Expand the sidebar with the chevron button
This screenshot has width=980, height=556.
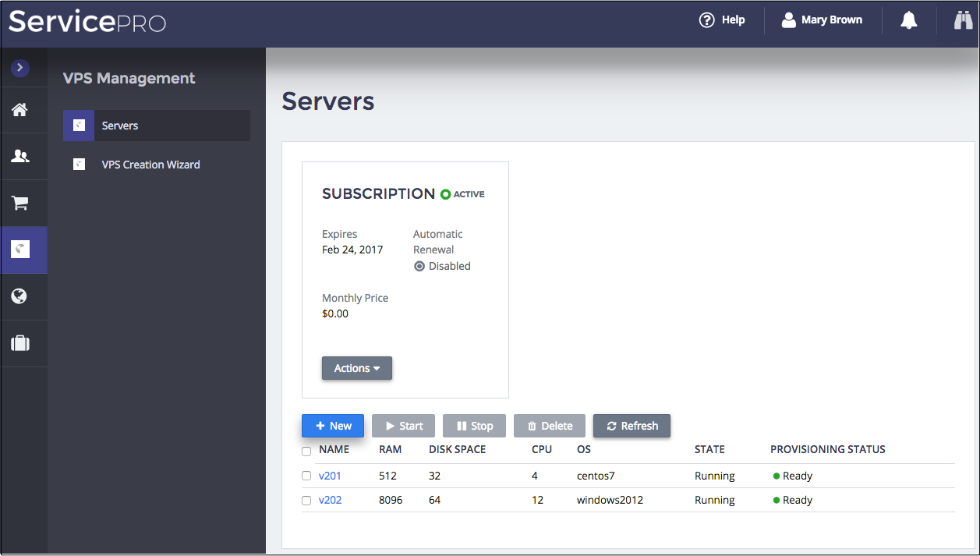(19, 69)
